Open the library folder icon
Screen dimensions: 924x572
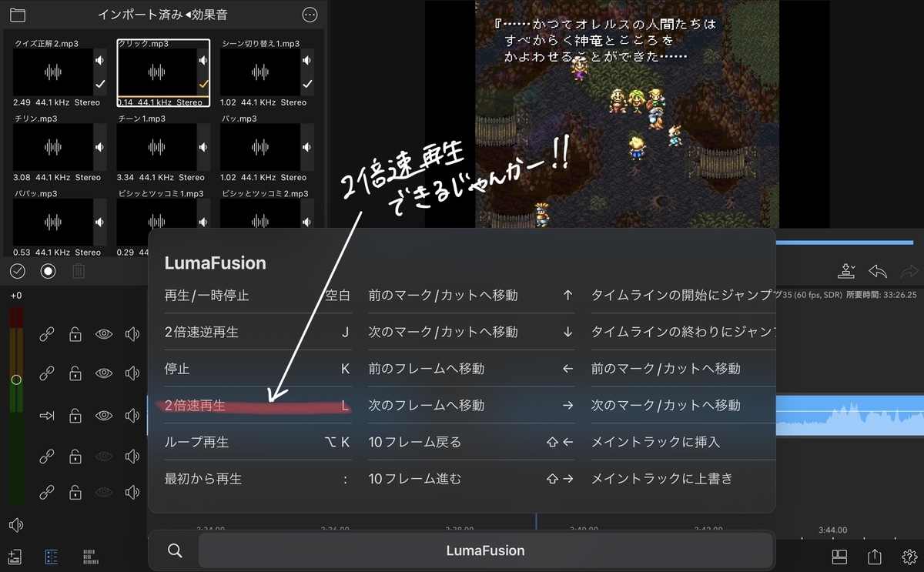coord(17,15)
